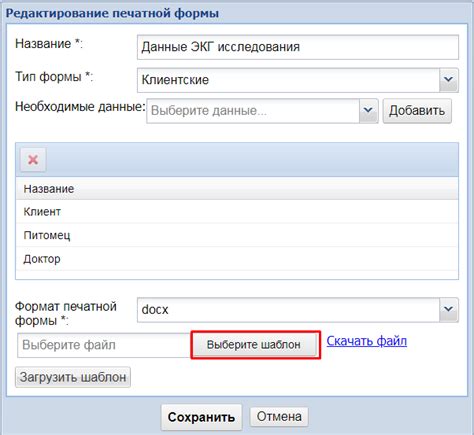Image resolution: width=474 pixels, height=435 pixels.
Task: Cancel editing with Отмена button
Action: [x=279, y=416]
